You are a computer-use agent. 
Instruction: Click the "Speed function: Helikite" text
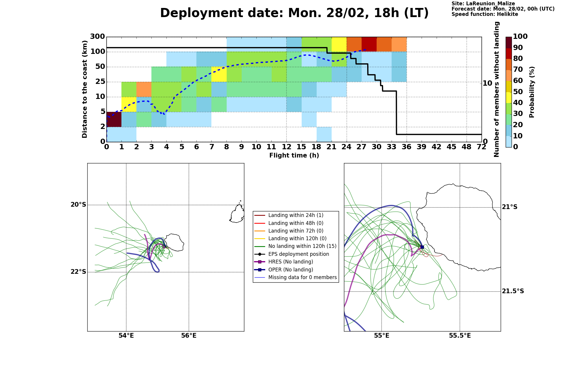coord(485,14)
